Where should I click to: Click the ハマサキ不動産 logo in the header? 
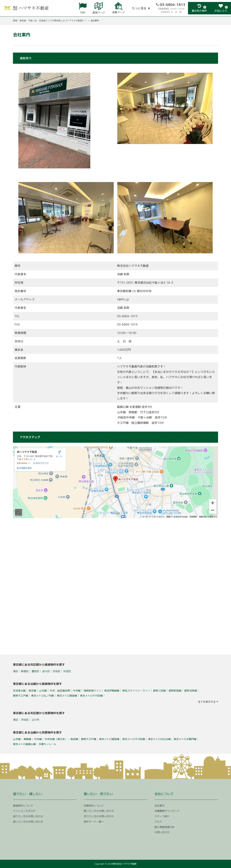click(26, 8)
